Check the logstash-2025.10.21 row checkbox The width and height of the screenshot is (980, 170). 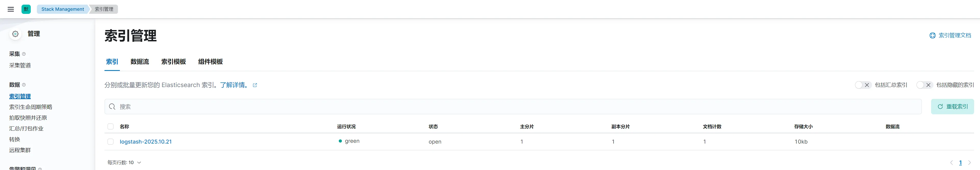tap(110, 142)
